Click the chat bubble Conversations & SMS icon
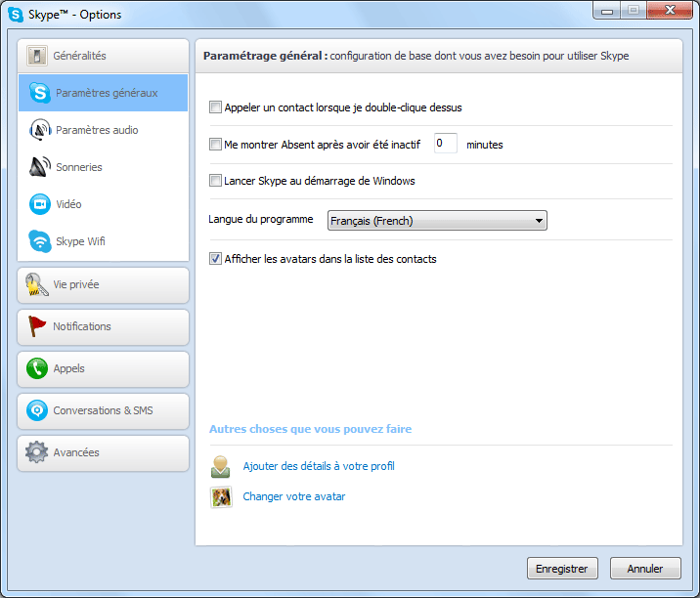The width and height of the screenshot is (700, 598). tap(36, 410)
